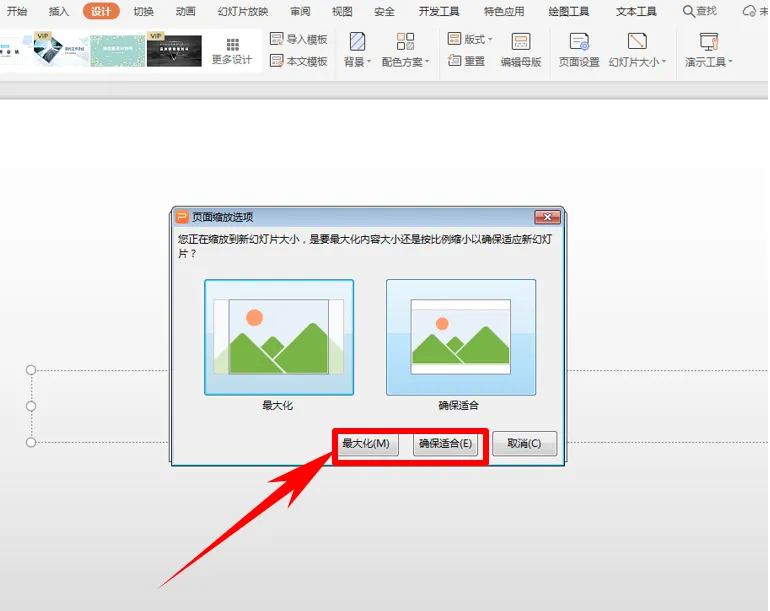Screen dimensions: 770x611
Task: Open the 更多设计 grid icon
Action: click(232, 45)
